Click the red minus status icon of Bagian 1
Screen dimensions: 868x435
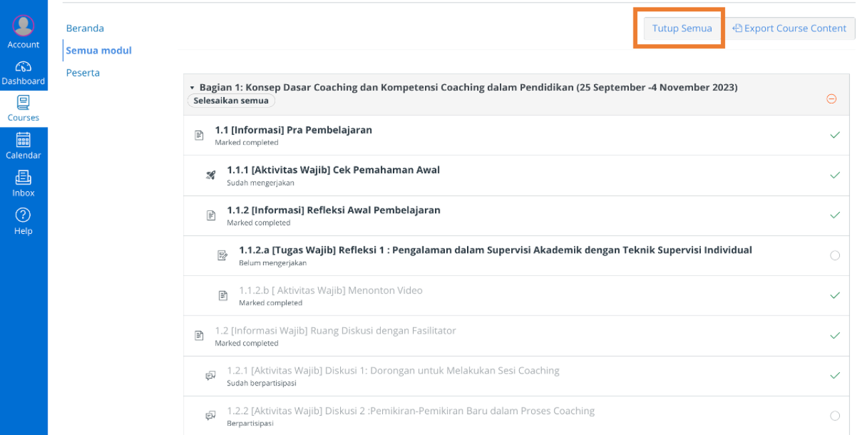tap(831, 99)
